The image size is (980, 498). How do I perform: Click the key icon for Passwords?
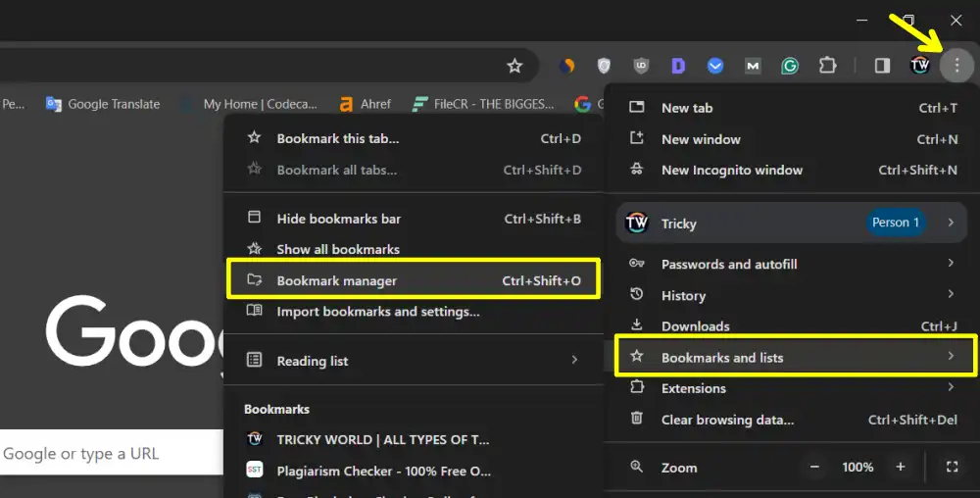(636, 263)
